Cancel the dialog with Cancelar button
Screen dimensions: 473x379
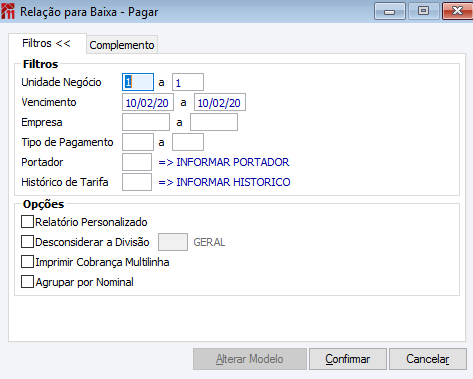(428, 359)
